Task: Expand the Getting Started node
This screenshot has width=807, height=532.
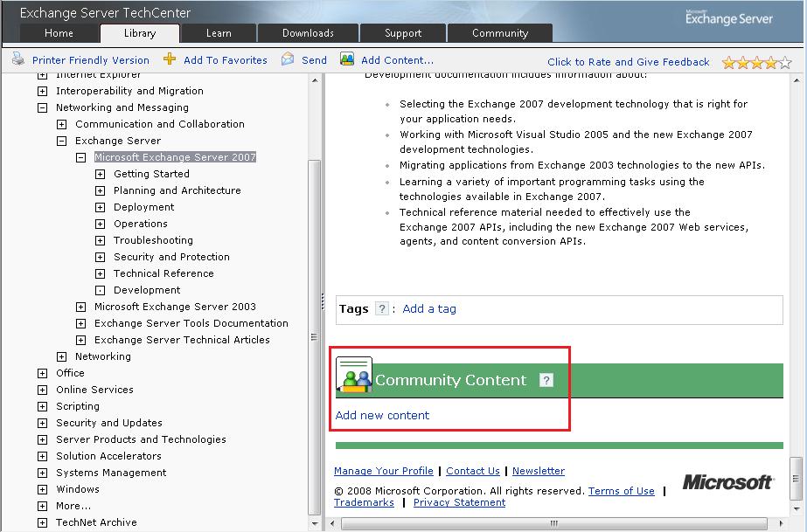Action: [x=100, y=174]
